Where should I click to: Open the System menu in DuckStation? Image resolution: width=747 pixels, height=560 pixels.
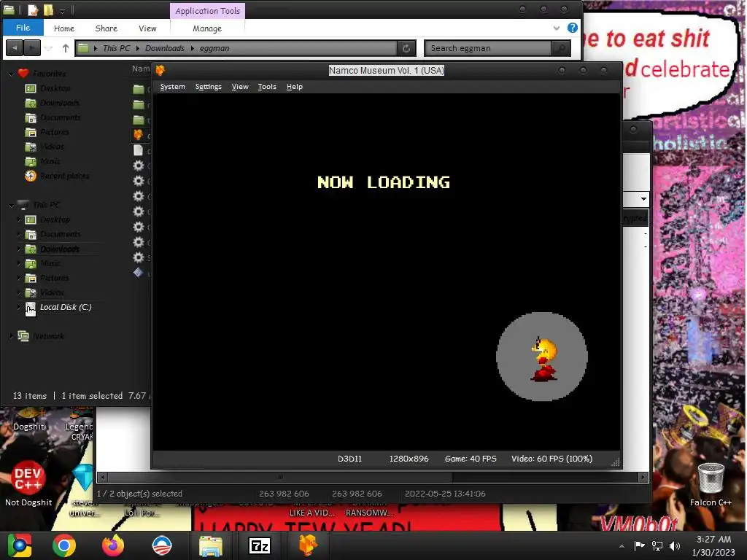[172, 87]
